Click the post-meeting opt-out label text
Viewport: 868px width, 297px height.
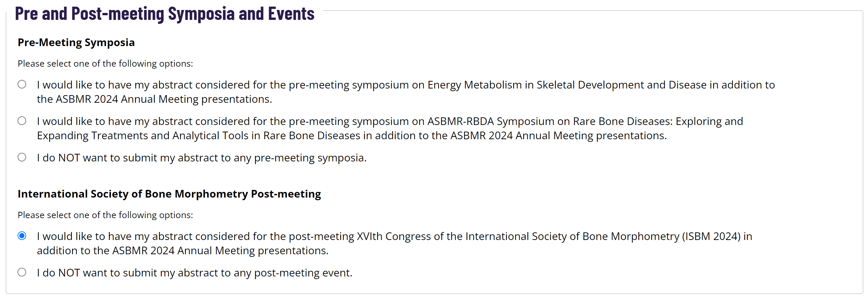195,273
